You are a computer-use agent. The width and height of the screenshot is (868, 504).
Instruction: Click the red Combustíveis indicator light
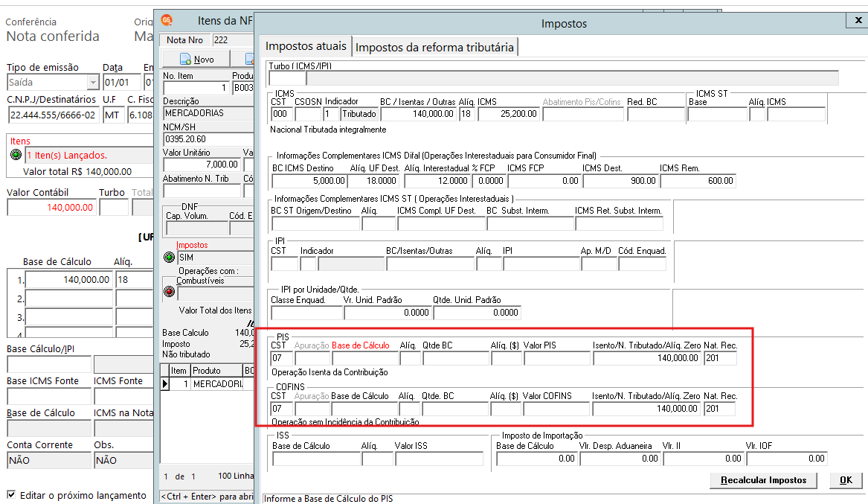[170, 291]
